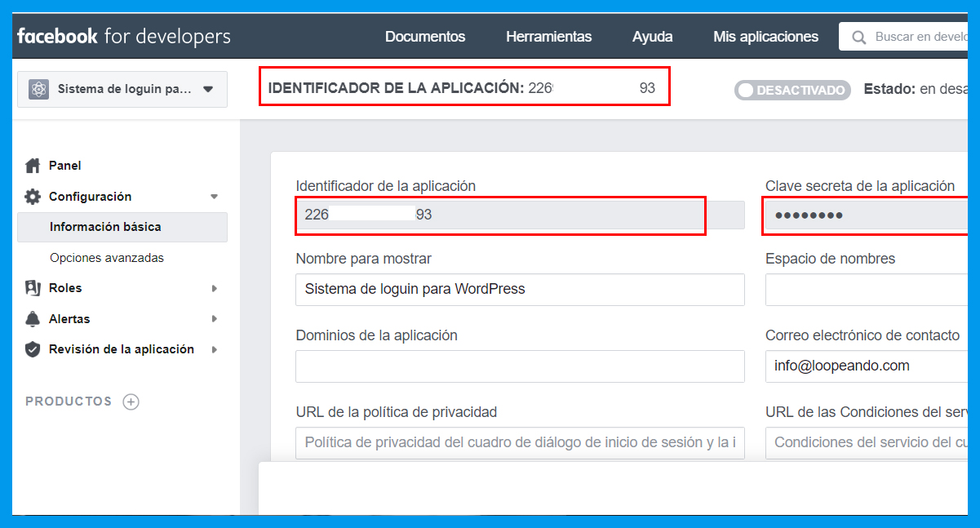Add a product with the plus icon
This screenshot has width=980, height=528.
tap(131, 402)
